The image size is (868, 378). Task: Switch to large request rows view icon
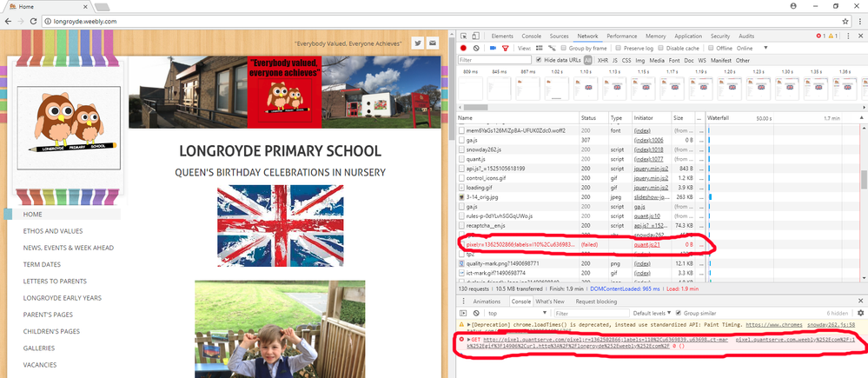(x=540, y=48)
